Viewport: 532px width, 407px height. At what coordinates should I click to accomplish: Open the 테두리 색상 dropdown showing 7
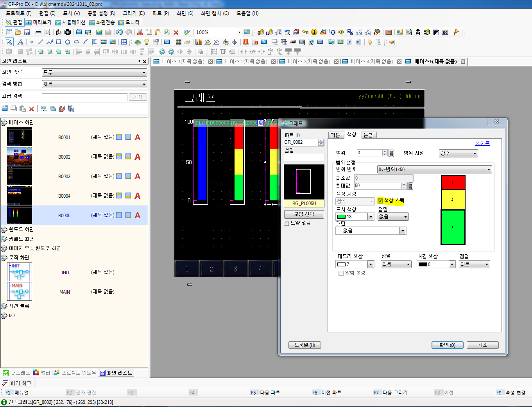[x=355, y=264]
